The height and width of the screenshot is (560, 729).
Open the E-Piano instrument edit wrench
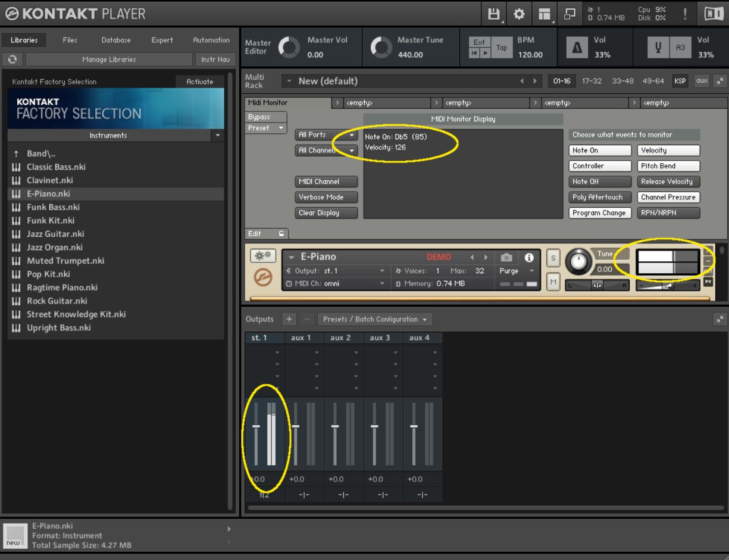(262, 256)
